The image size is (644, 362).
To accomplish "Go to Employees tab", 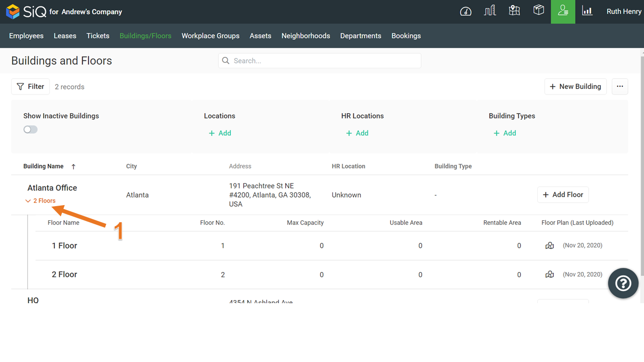I will coord(26,36).
